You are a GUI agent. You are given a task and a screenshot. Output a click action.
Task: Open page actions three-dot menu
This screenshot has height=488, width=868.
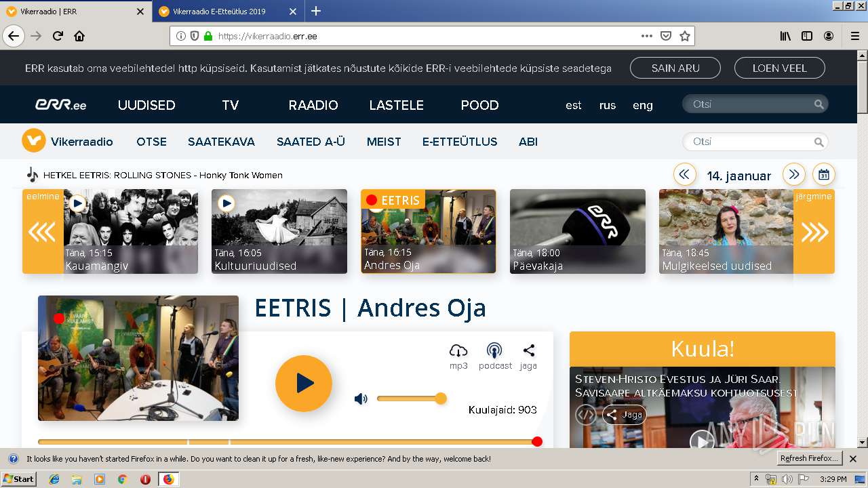646,36
